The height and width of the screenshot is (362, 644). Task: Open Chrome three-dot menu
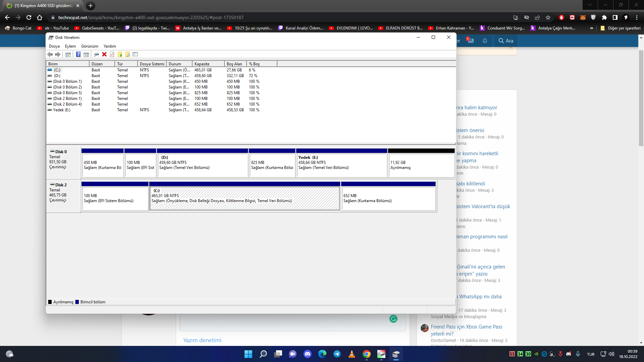click(637, 17)
